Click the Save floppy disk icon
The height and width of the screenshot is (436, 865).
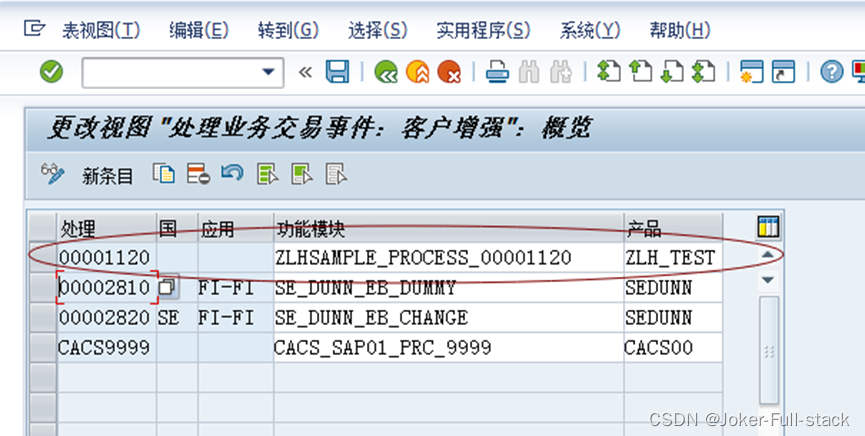coord(337,72)
